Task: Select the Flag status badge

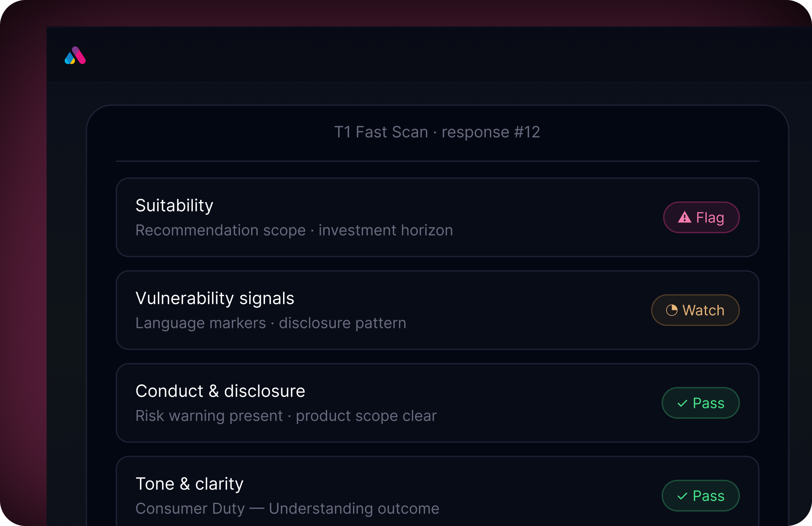Action: click(x=701, y=217)
